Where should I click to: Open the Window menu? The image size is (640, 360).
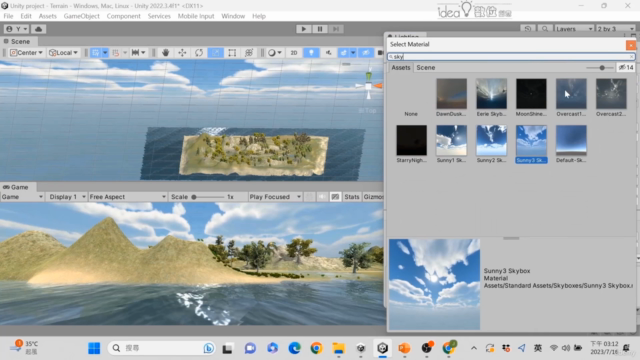pos(233,16)
